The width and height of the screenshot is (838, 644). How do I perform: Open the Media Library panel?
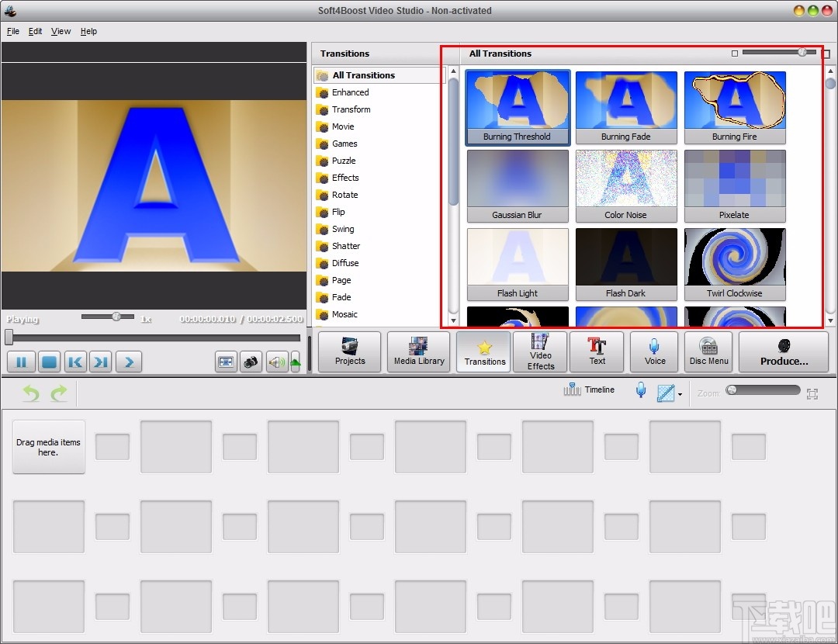pyautogui.click(x=418, y=351)
